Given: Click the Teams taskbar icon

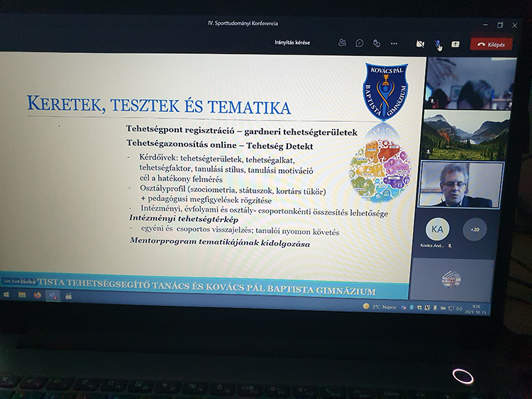Looking at the screenshot, I should (x=53, y=296).
